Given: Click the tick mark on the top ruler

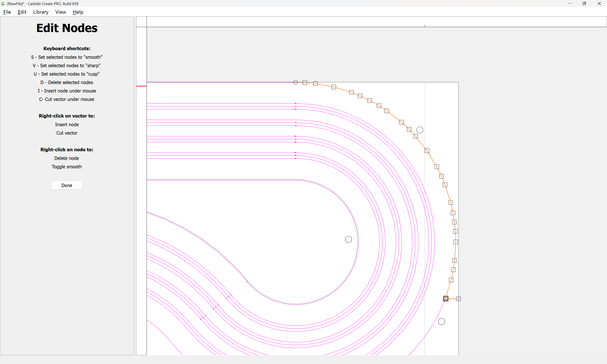Looking at the screenshot, I should pyautogui.click(x=425, y=25).
